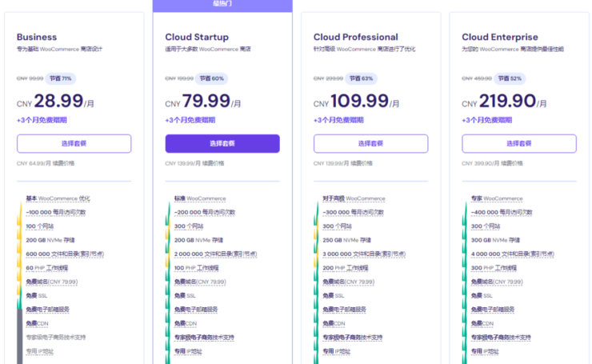Click the 600 000 文件和目录 feature
The image size is (592, 364).
click(65, 254)
